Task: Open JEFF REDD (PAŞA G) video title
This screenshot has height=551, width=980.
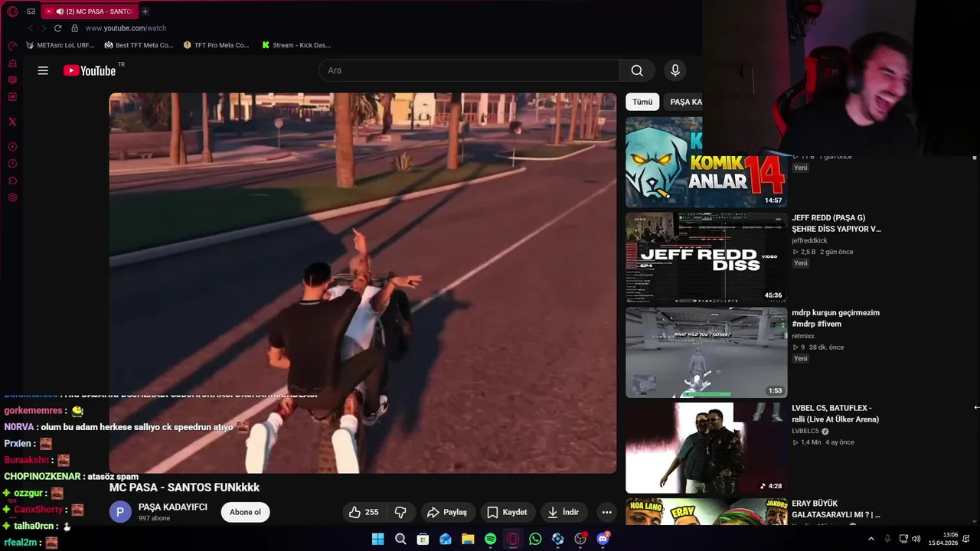Action: click(836, 223)
